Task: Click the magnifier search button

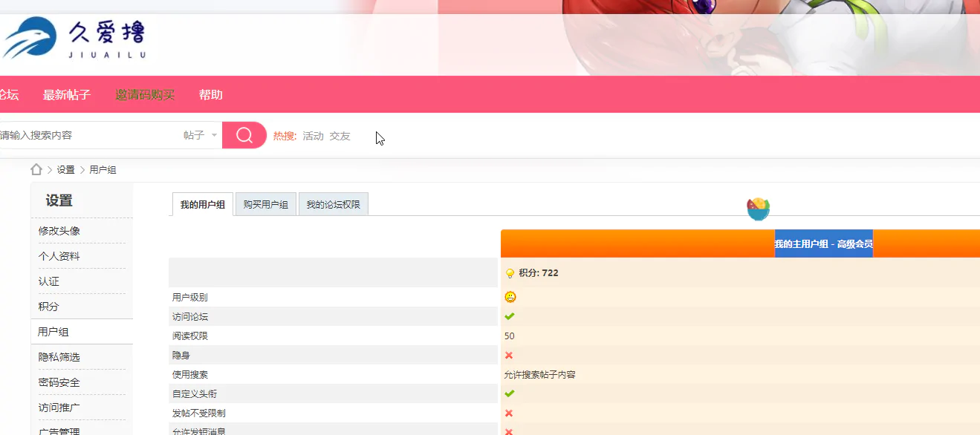Action: click(244, 135)
